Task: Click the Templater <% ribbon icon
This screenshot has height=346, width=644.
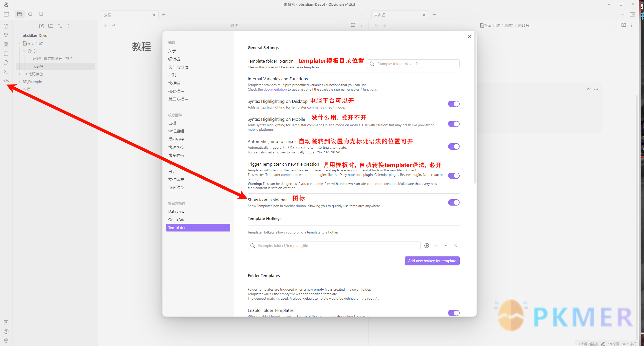Action: (6, 81)
